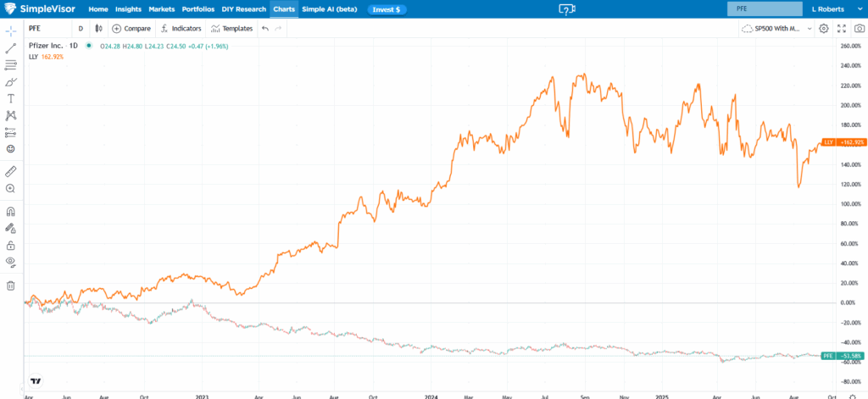Open the chart patterns tool
This screenshot has width=868, height=399.
(x=11, y=115)
